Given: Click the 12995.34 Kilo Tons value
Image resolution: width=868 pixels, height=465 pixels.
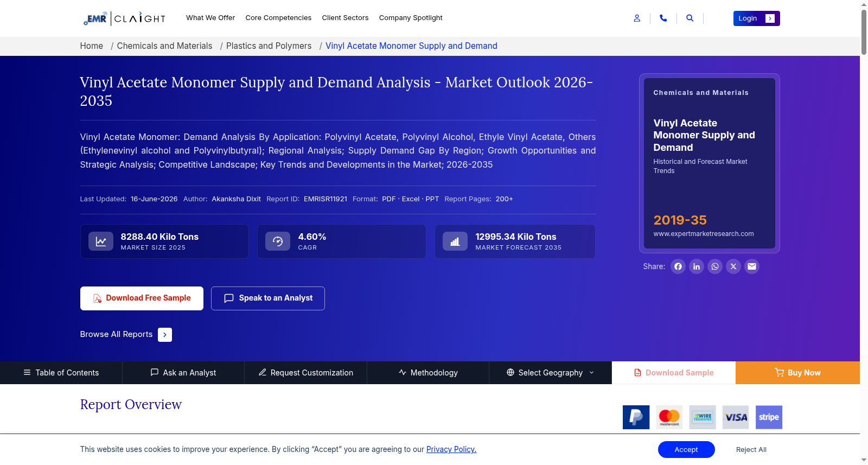Looking at the screenshot, I should [x=516, y=237].
